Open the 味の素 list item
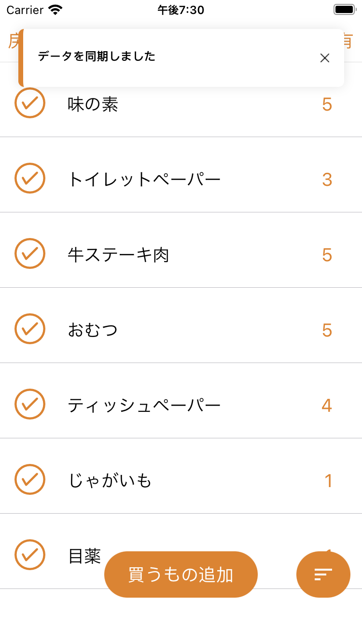This screenshot has width=362, height=644. (x=93, y=104)
